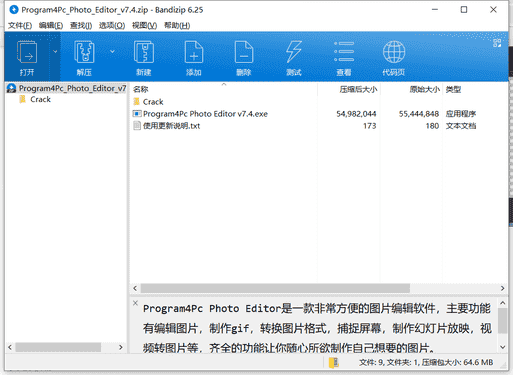Viewport: 513px width, 375px height.
Task: Select Program4Pc_Photo_Editor_v7 root in the tree
Action: pyautogui.click(x=72, y=88)
